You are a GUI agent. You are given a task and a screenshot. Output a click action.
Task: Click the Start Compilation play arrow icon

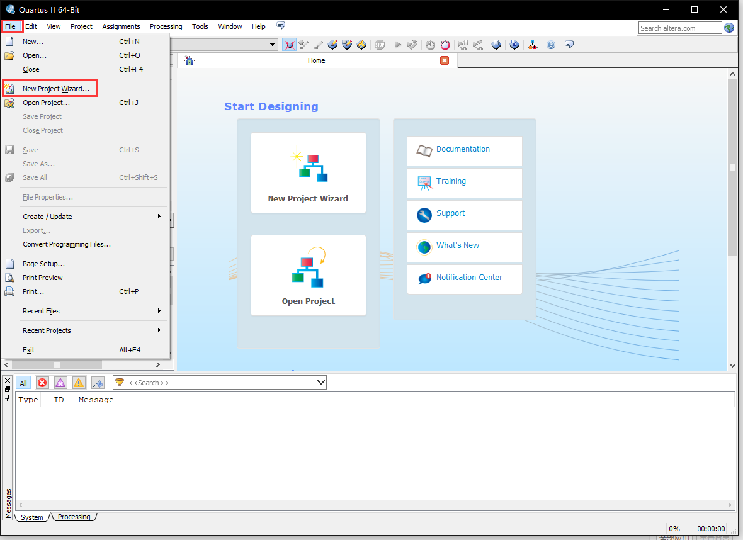(x=398, y=45)
